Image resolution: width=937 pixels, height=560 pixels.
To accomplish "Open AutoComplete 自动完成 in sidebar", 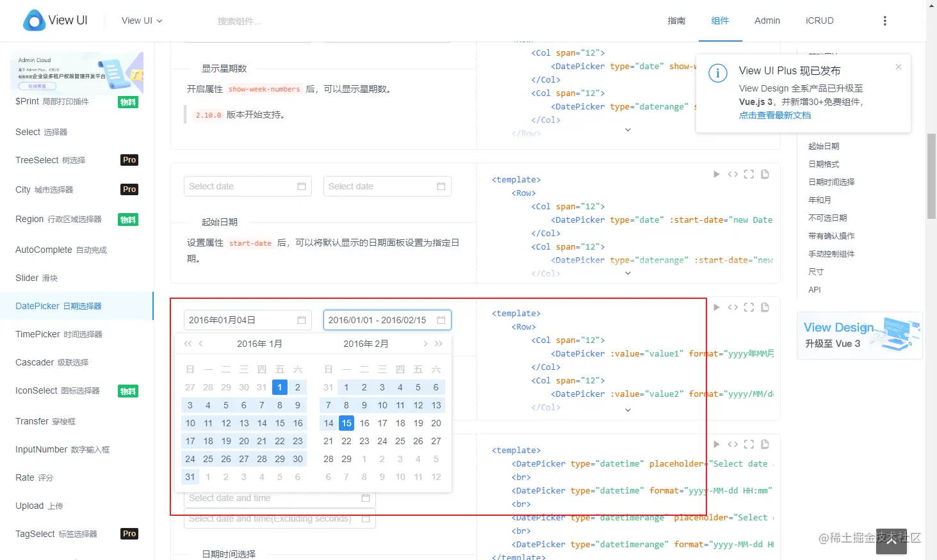I will pyautogui.click(x=77, y=250).
